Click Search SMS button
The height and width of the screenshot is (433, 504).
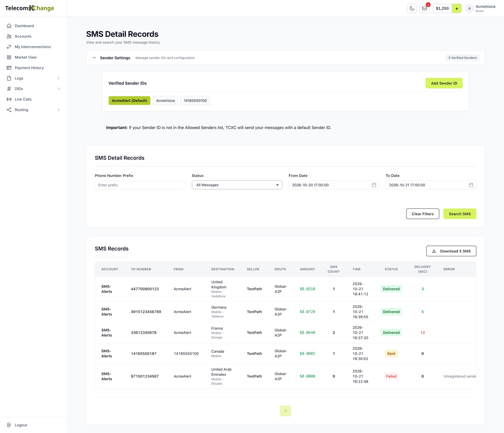pos(460,214)
